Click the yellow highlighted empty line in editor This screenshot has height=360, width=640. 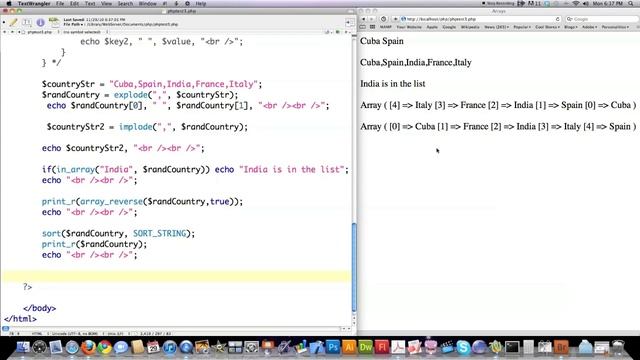[x=176, y=276]
